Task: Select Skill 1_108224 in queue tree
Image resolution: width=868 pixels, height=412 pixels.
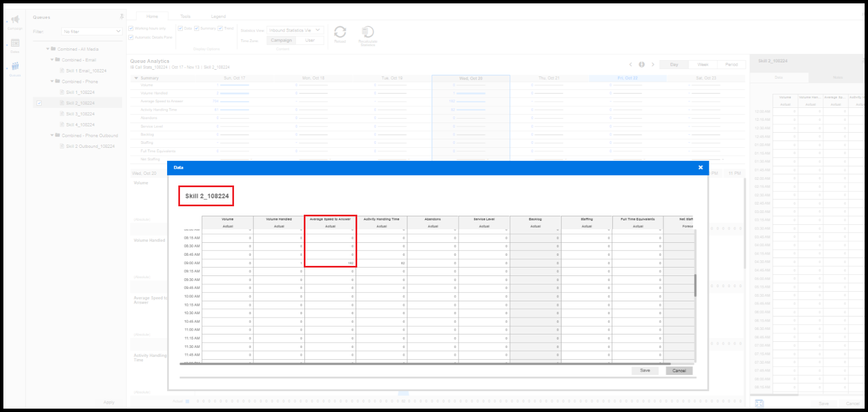Action: coord(80,92)
